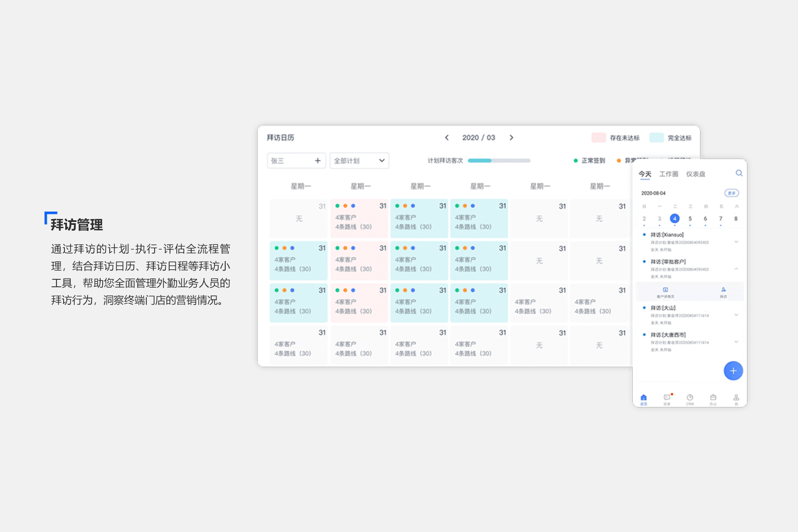Click the pink 存在未达标 legend swatch
This screenshot has height=532, width=798.
point(598,138)
